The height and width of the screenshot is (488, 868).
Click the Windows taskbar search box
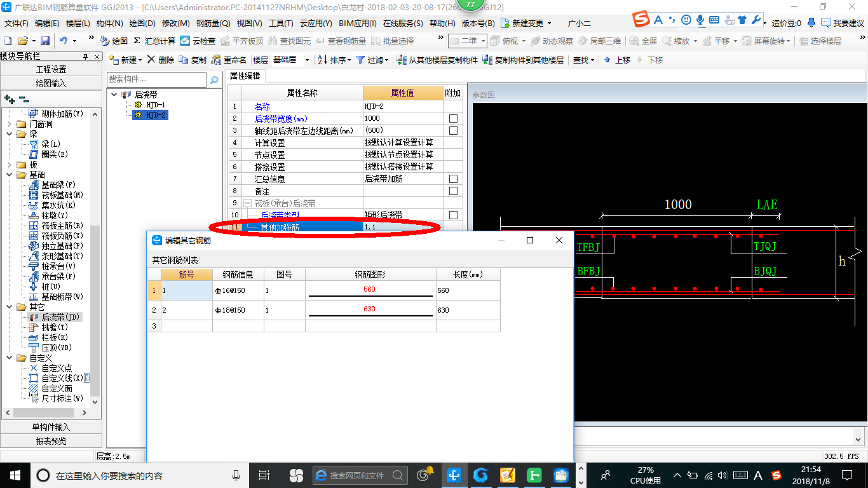(x=140, y=475)
